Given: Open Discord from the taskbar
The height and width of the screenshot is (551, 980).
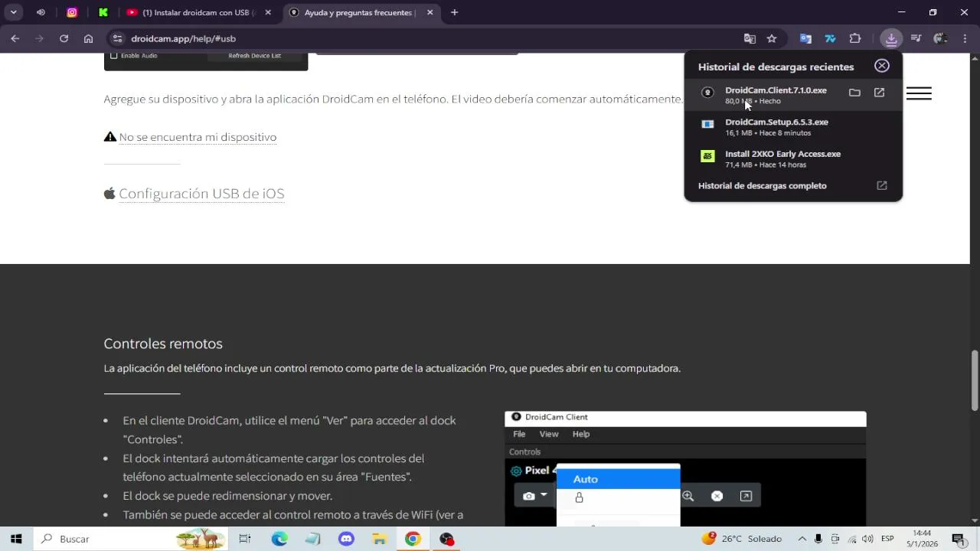Looking at the screenshot, I should (346, 539).
